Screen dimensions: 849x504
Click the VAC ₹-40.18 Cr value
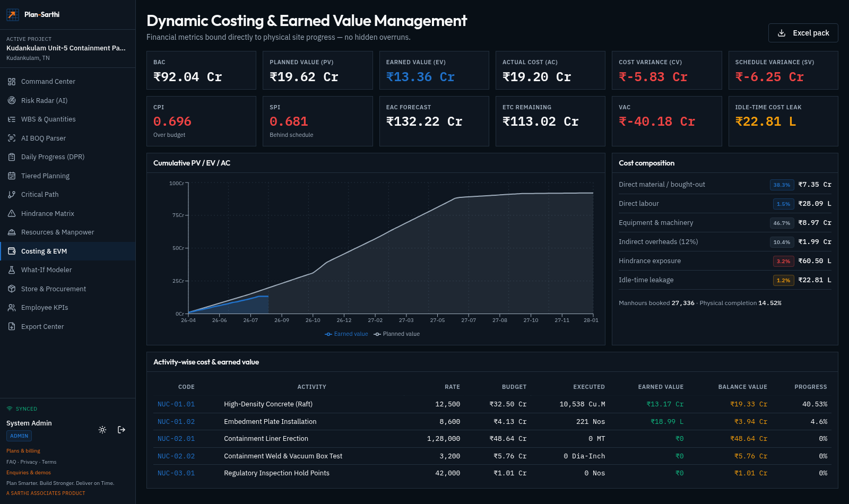click(657, 121)
